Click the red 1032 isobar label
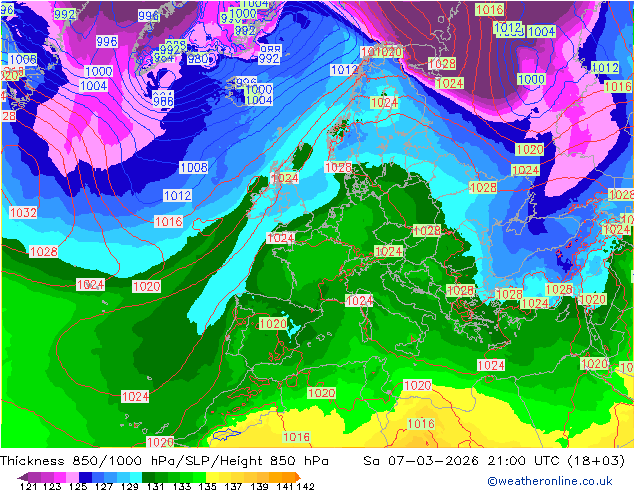 [23, 213]
